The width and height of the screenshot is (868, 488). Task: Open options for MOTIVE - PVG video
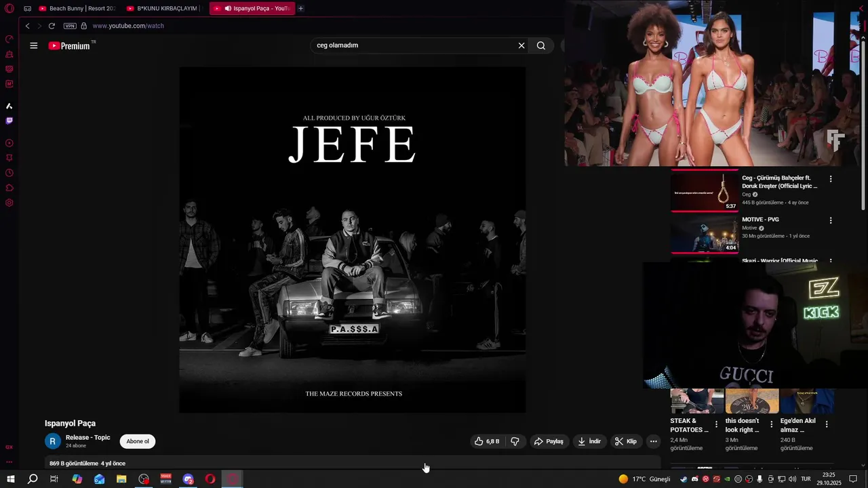click(x=831, y=220)
